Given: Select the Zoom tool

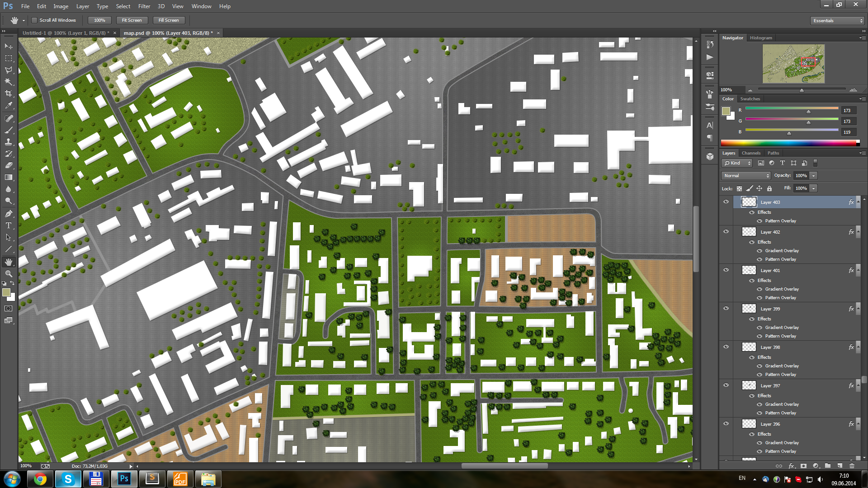Looking at the screenshot, I should coord(8,273).
